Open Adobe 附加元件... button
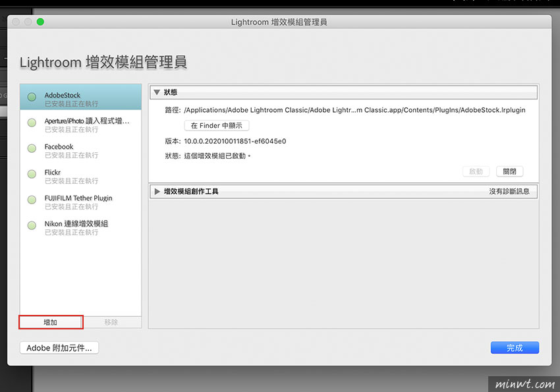The image size is (560, 392). pyautogui.click(x=59, y=348)
